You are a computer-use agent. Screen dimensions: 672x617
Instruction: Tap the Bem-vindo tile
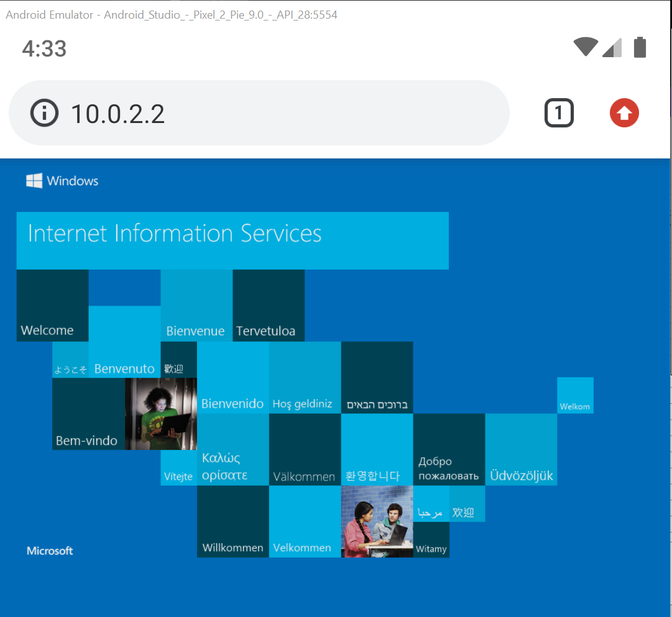pos(89,413)
